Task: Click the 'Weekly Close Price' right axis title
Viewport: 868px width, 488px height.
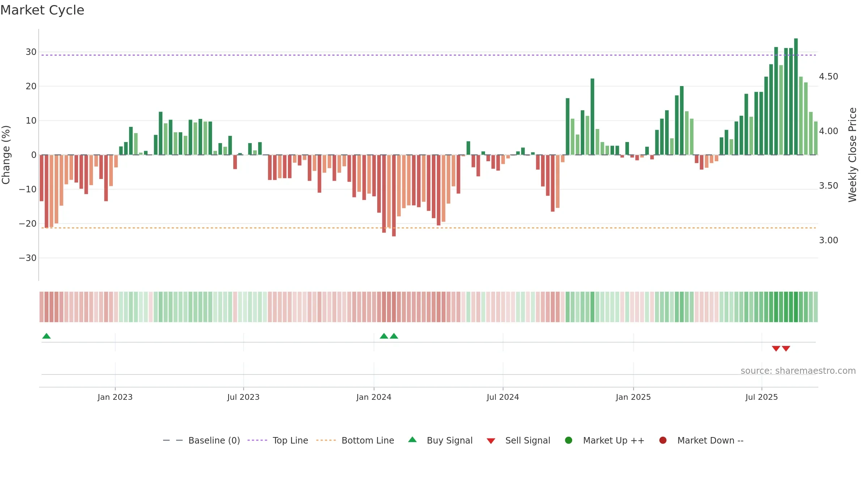Action: [x=852, y=155]
